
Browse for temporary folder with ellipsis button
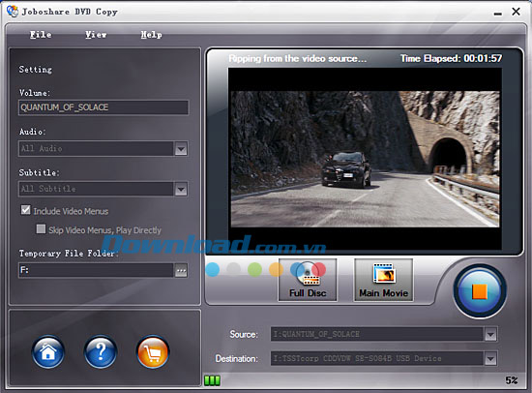pyautogui.click(x=181, y=271)
